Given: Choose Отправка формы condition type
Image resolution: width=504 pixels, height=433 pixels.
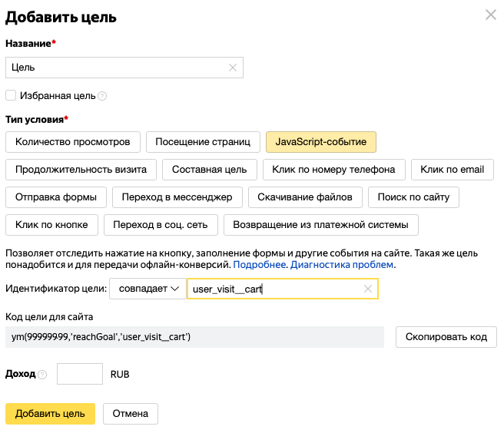Looking at the screenshot, I should [56, 197].
